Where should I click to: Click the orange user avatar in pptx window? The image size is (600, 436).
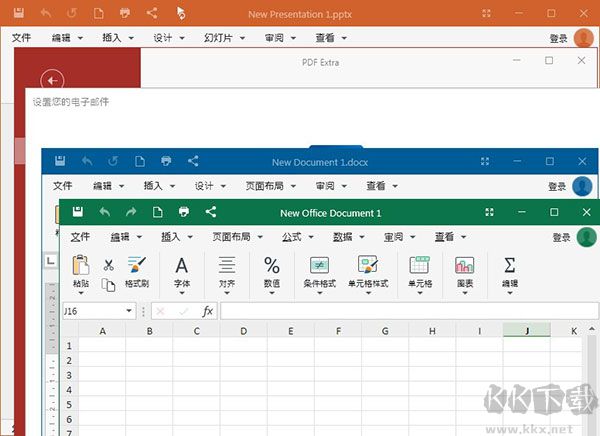click(584, 38)
